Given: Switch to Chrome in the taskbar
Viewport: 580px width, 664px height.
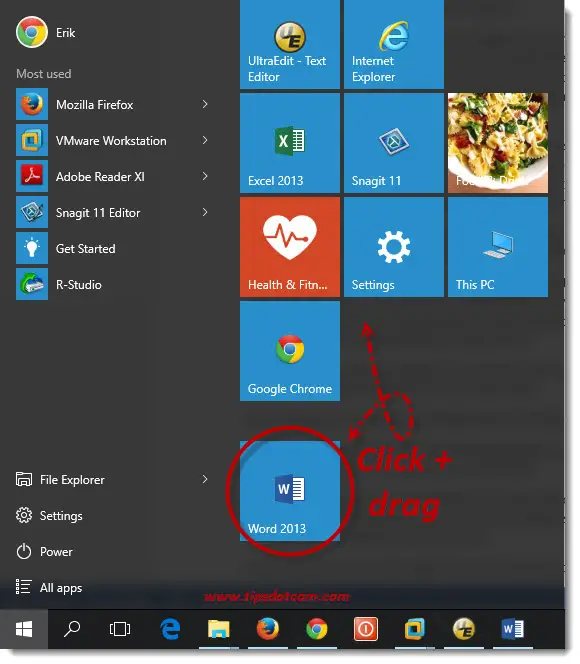Looking at the screenshot, I should 317,629.
